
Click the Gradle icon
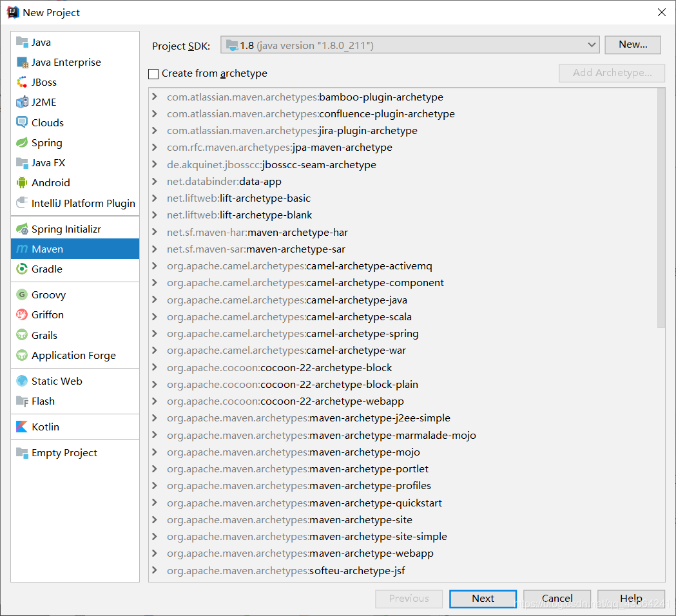click(x=21, y=269)
